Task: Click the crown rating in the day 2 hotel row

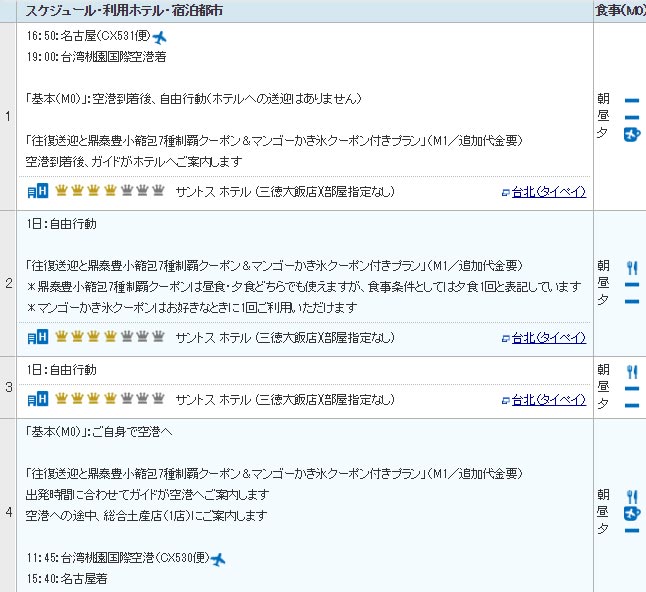Action: click(x=110, y=336)
